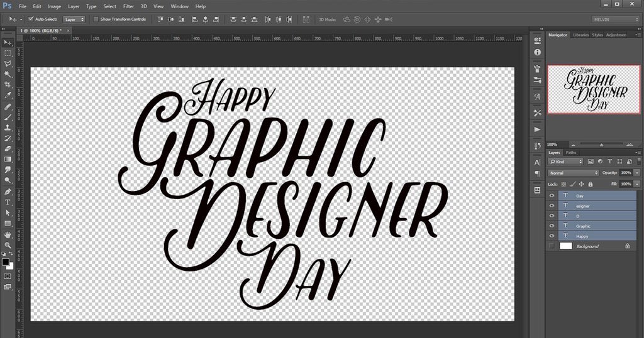Click the navigator zoom in mountains button

[x=629, y=144]
